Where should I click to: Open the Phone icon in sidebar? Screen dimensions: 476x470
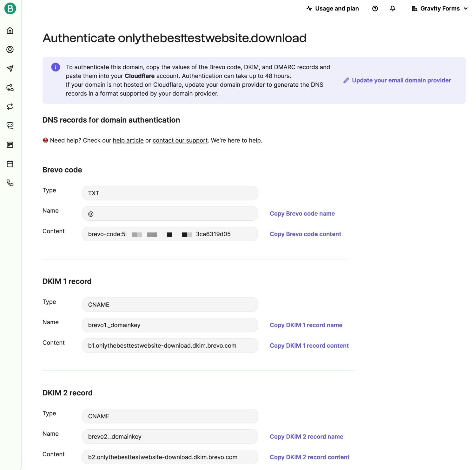click(x=10, y=183)
